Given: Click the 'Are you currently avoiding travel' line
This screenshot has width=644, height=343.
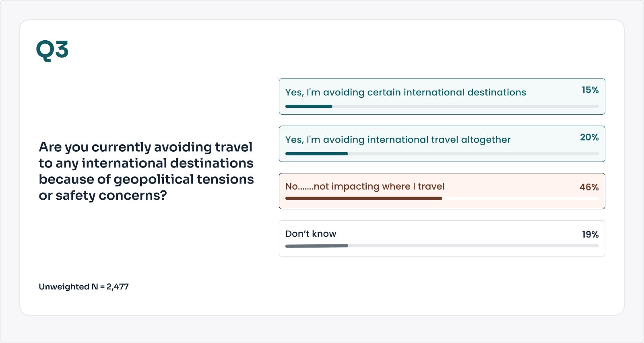Looking at the screenshot, I should click(145, 147).
